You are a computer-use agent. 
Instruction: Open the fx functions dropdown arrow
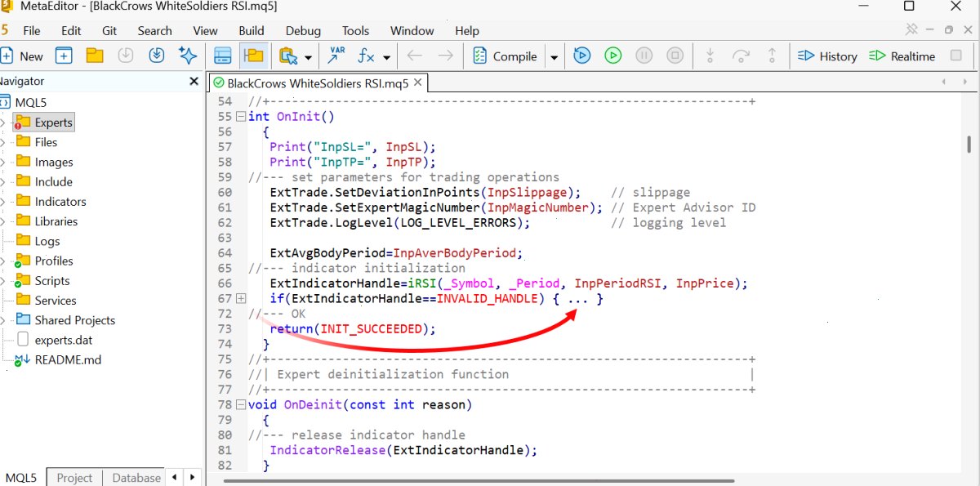[x=386, y=57]
